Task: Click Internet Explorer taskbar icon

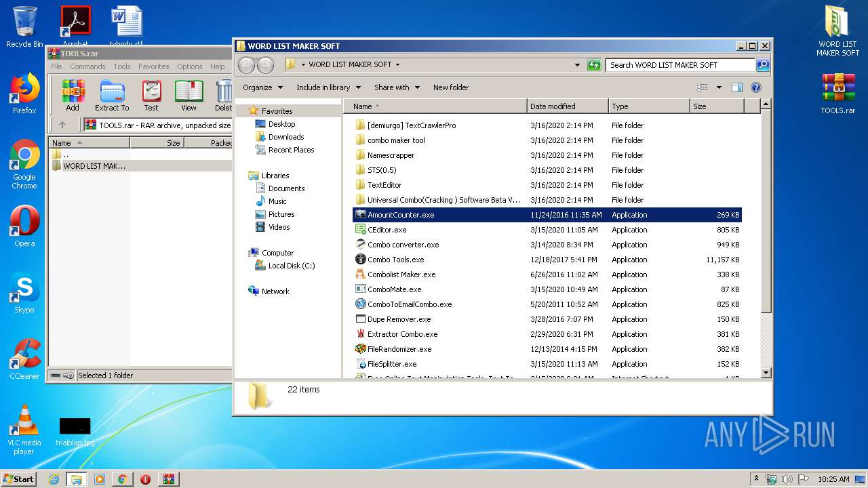Action: 54,479
